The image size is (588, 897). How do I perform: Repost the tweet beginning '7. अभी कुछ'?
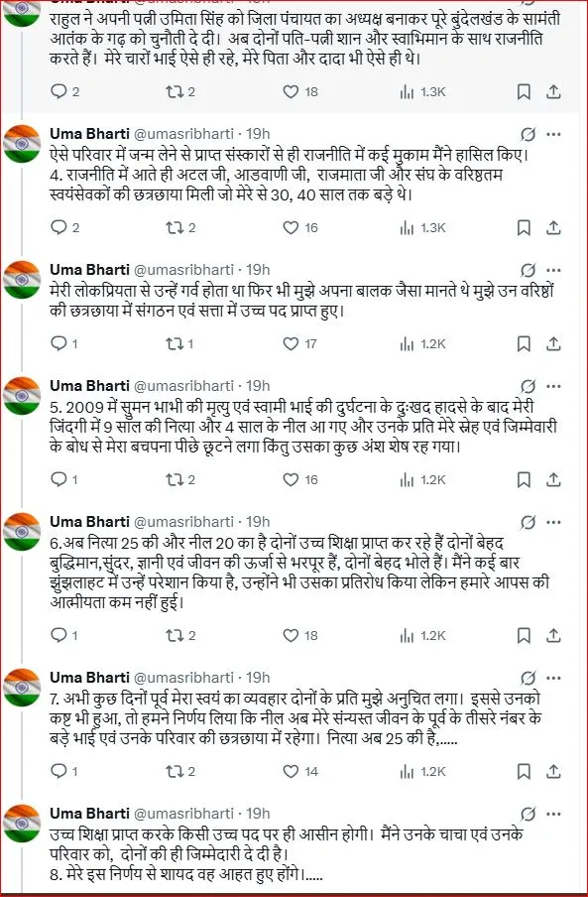(x=175, y=771)
